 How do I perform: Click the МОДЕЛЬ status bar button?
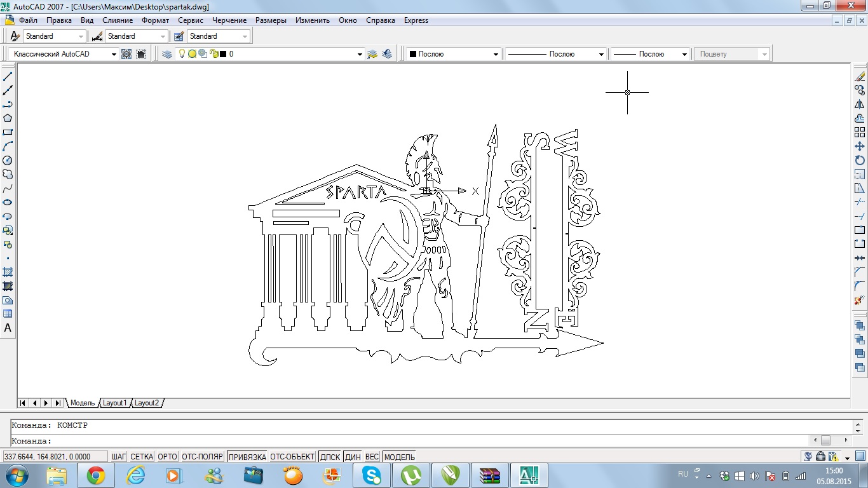click(x=400, y=457)
